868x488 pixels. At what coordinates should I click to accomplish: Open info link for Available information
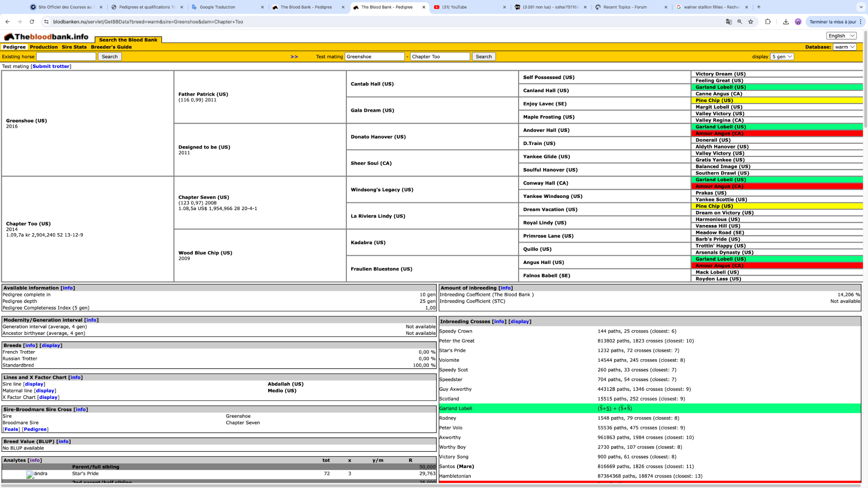coord(68,288)
